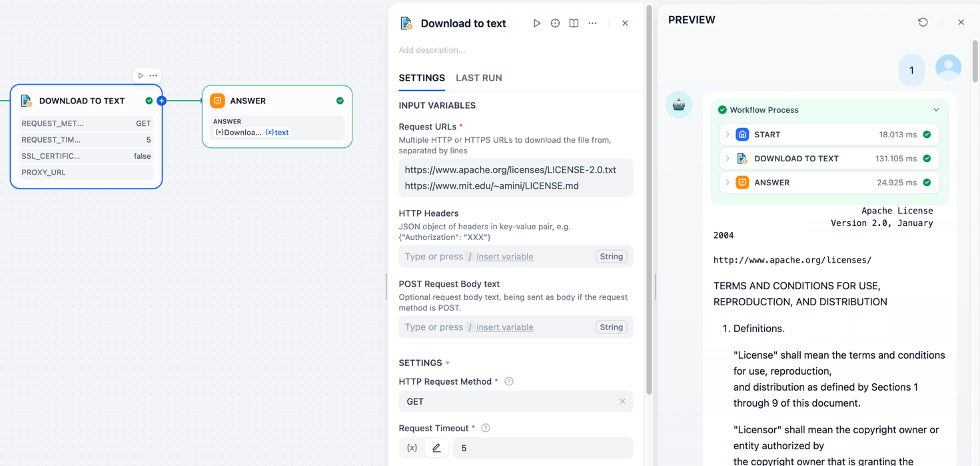Image resolution: width=980 pixels, height=466 pixels.
Task: Switch to the LAST RUN tab
Action: [x=479, y=78]
